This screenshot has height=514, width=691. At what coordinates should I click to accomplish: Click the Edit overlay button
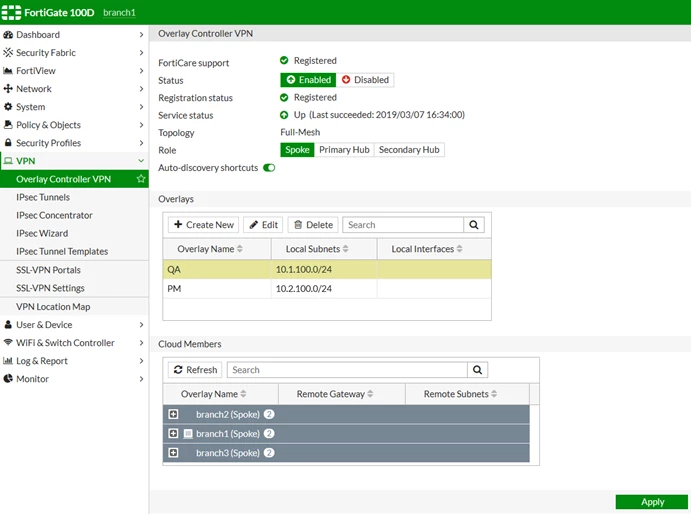(263, 225)
